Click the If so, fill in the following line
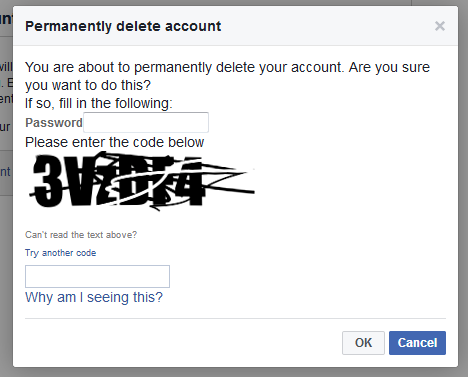 coord(99,103)
